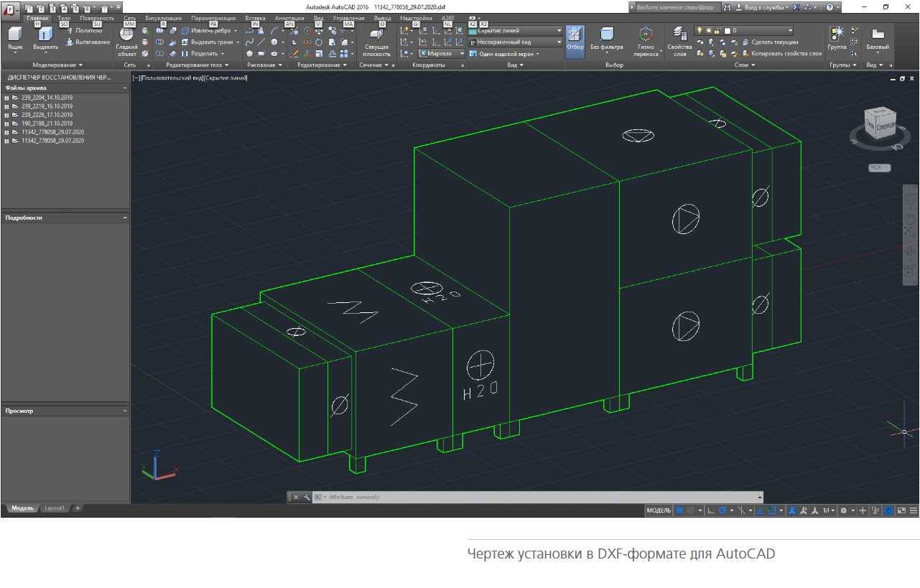920x588 pixels.
Task: Toggle the Отбор culling button
Action: click(575, 37)
